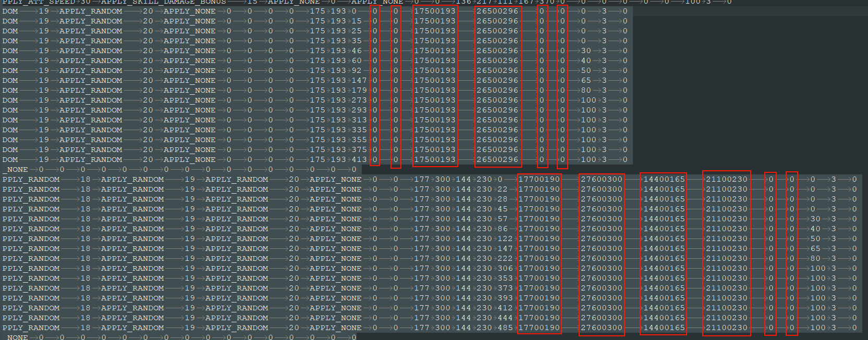Place cursor on value 25 after 175 193
Image resolution: width=868 pixels, height=340 pixels.
coord(357,31)
